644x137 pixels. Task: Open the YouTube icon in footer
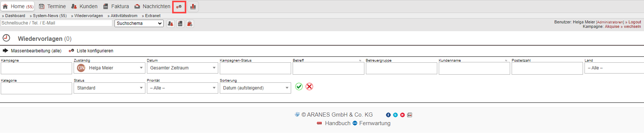click(402, 115)
